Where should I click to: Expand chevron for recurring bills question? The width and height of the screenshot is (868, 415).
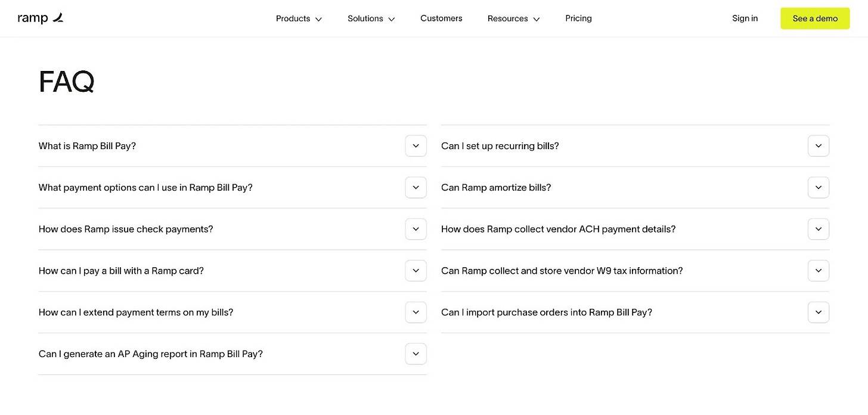[818, 146]
